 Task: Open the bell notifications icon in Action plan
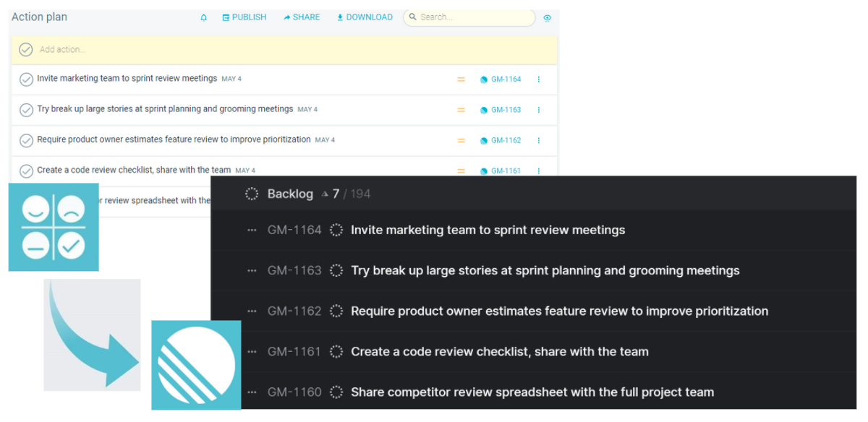(x=204, y=17)
